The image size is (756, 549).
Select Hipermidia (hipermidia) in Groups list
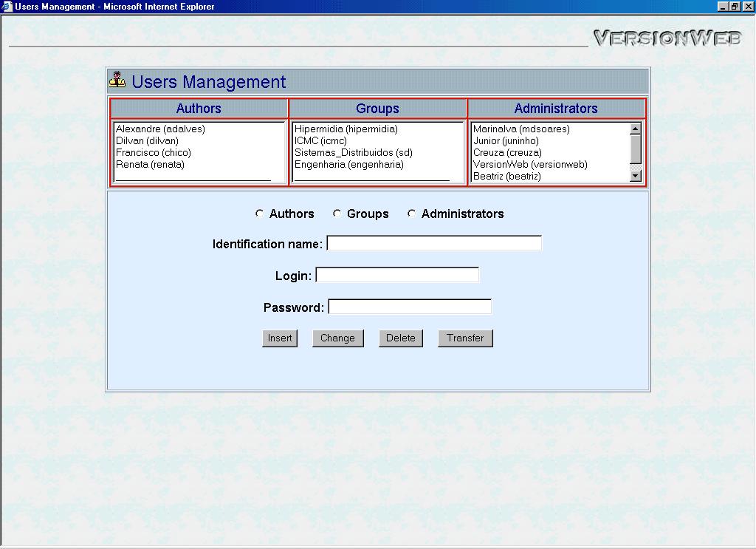(x=346, y=129)
